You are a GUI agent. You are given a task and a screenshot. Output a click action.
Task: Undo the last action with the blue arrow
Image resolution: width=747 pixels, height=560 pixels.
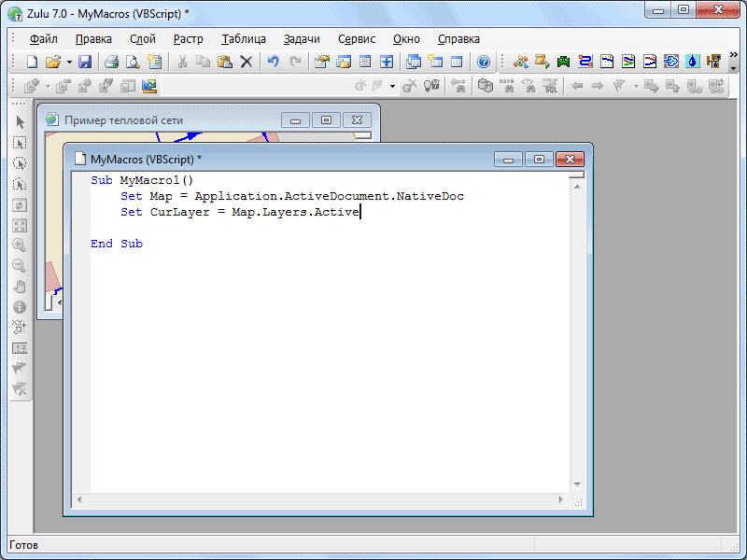click(x=273, y=62)
